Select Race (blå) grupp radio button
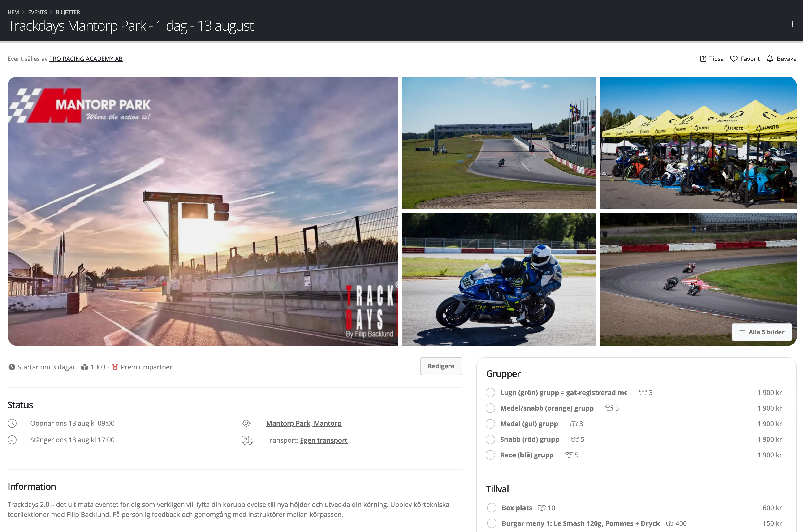Viewport: 803px width, 532px height. point(490,455)
